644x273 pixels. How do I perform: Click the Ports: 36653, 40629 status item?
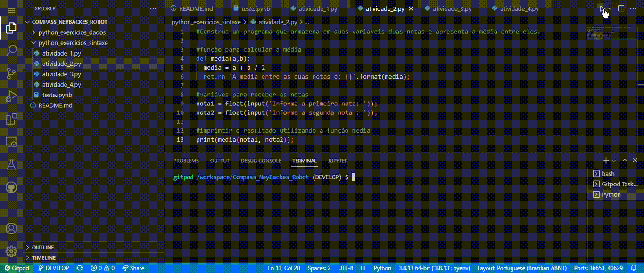[598, 268]
